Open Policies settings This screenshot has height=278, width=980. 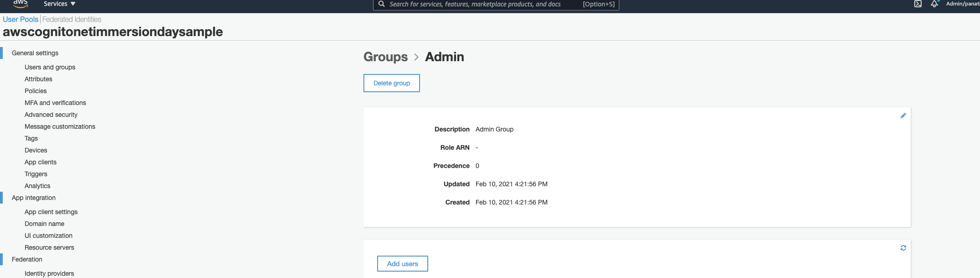point(36,91)
